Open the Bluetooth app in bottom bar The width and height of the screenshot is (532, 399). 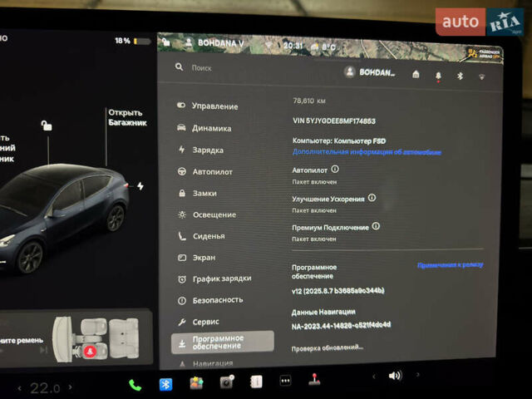coord(165,384)
